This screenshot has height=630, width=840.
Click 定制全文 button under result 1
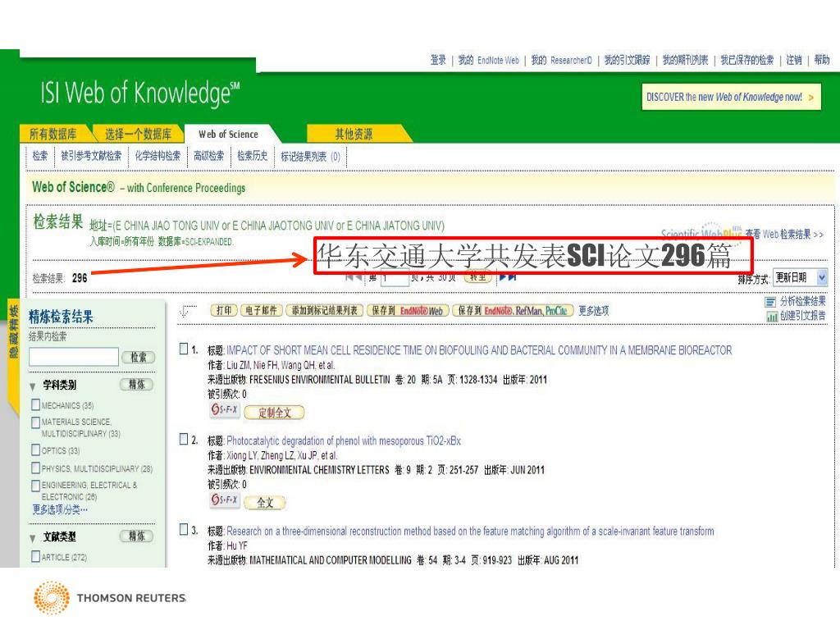274,413
